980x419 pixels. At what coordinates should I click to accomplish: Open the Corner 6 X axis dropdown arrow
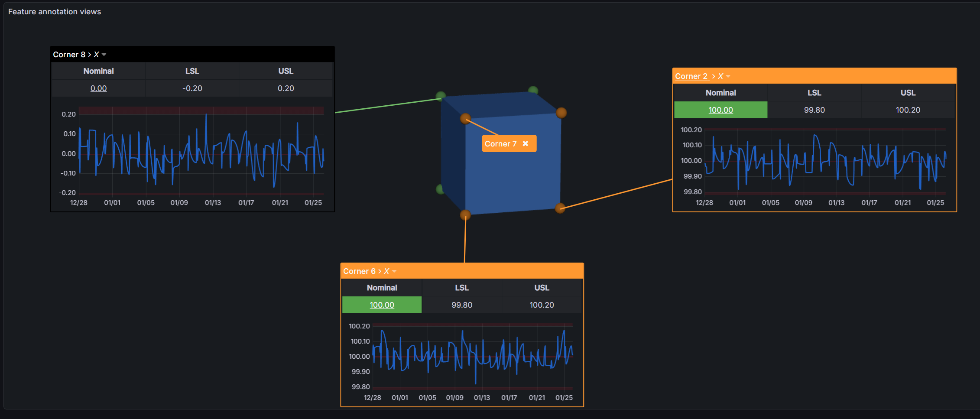(x=394, y=271)
